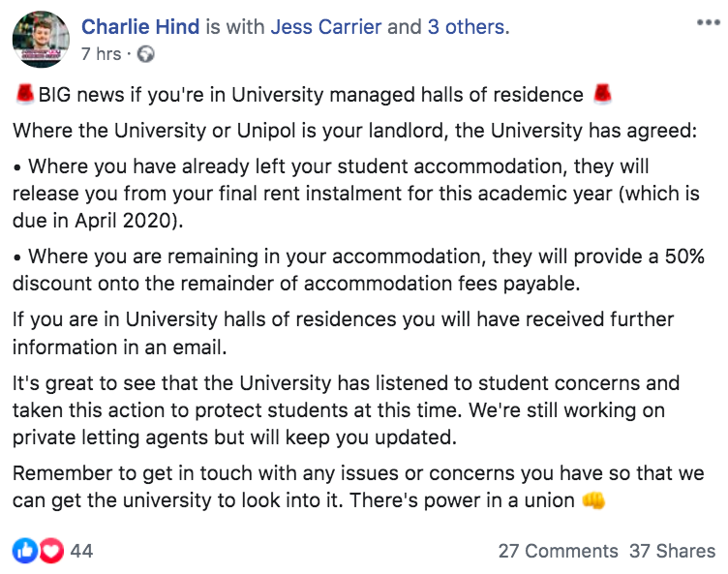
Task: Open the 7 hrs timestamp permalink
Action: coord(102,54)
